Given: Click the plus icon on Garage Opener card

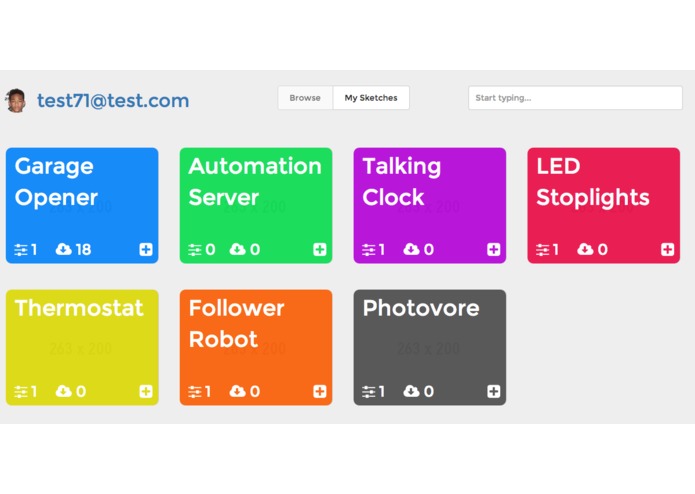Looking at the screenshot, I should tap(146, 249).
